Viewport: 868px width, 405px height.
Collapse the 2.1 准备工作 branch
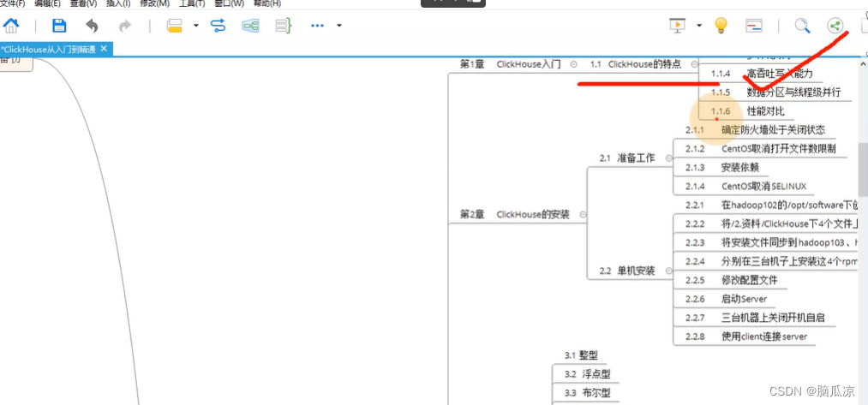[x=668, y=158]
